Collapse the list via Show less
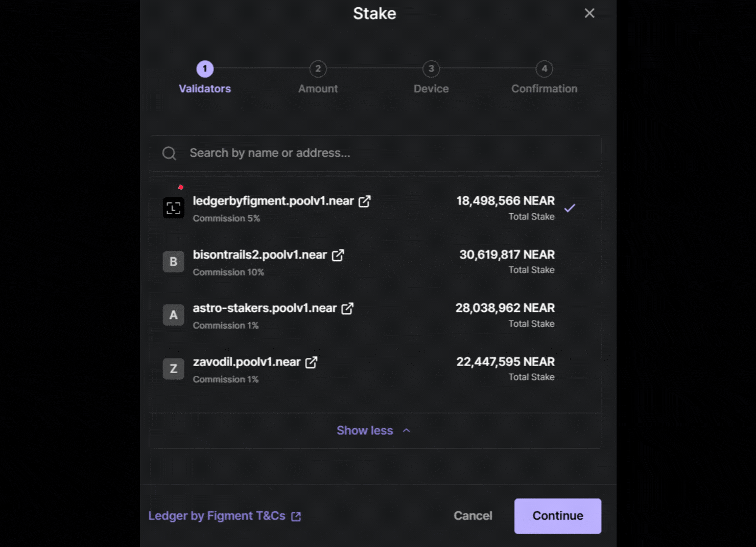The height and width of the screenshot is (547, 756). pyautogui.click(x=365, y=430)
